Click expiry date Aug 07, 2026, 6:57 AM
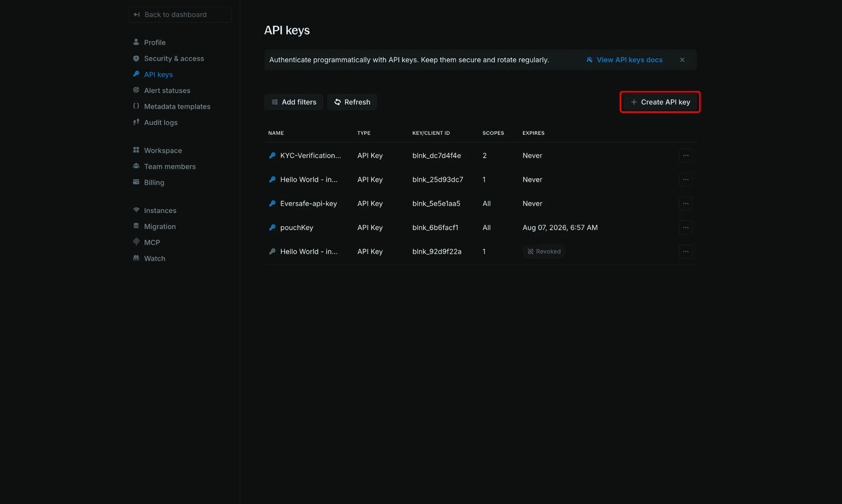This screenshot has height=504, width=842. (x=560, y=228)
